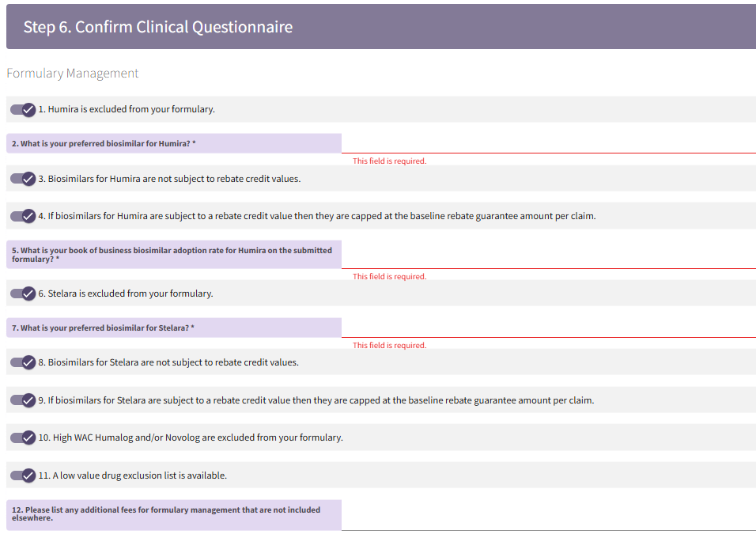The height and width of the screenshot is (538, 756).
Task: Click the required error below the Humira biosimilar field
Action: (x=389, y=161)
